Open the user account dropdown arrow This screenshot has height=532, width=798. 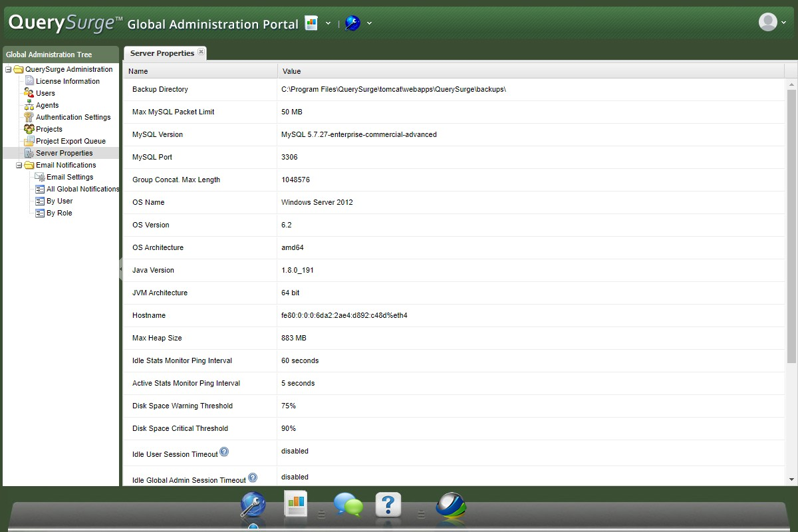[x=784, y=23]
